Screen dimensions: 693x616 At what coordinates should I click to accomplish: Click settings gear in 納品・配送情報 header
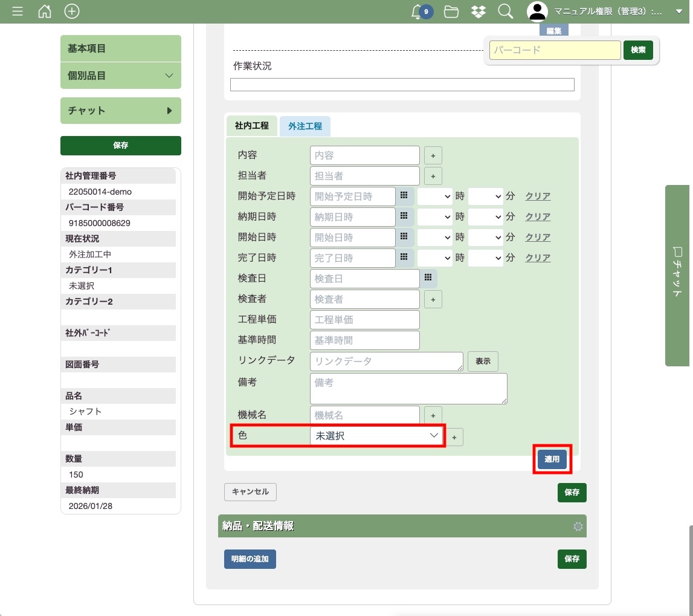pos(578,527)
